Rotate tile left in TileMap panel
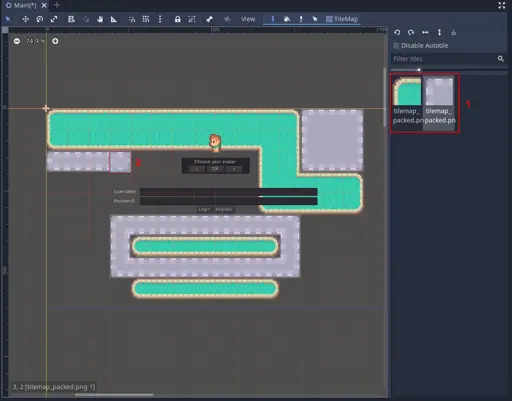 point(397,32)
